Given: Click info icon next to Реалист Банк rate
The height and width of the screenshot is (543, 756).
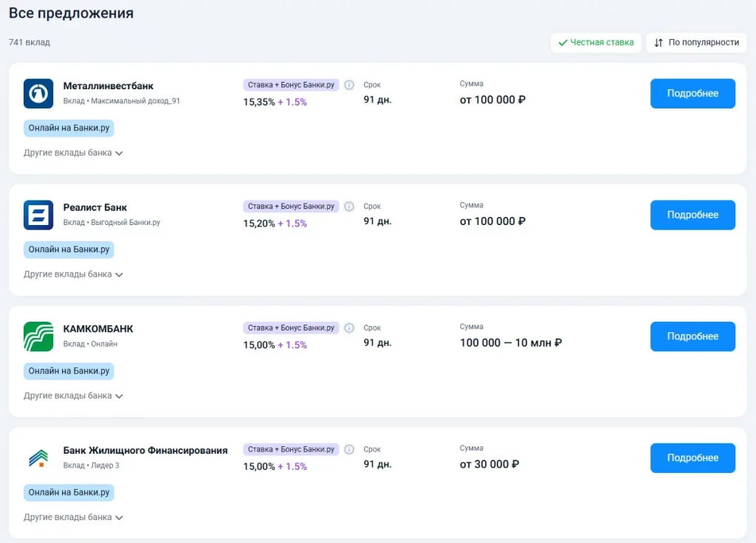Looking at the screenshot, I should [349, 207].
